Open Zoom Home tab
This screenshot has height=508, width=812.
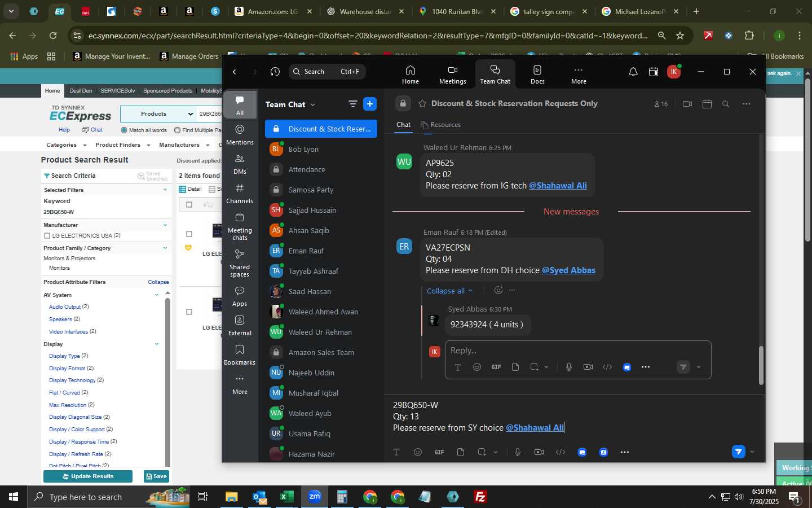(410, 75)
